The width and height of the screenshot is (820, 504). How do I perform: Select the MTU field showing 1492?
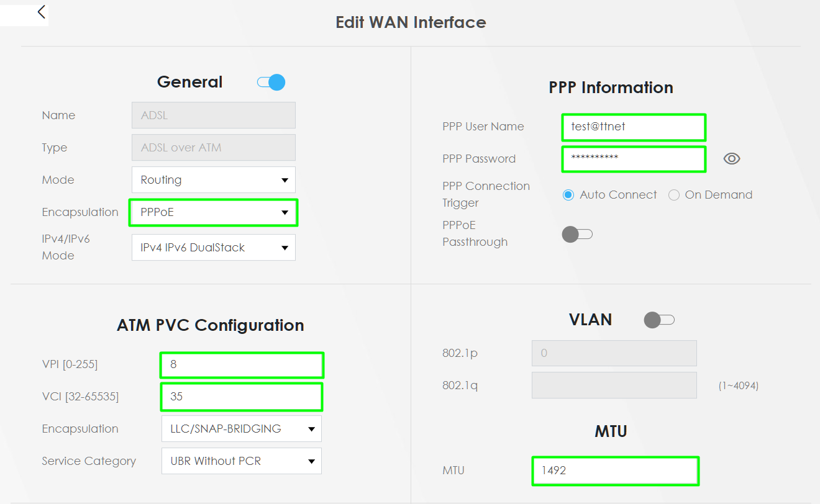(x=615, y=471)
